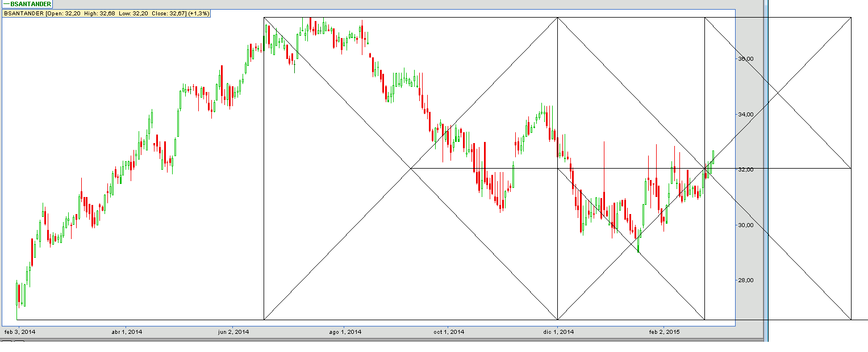Click the 30,00 price axis label

tap(746, 225)
